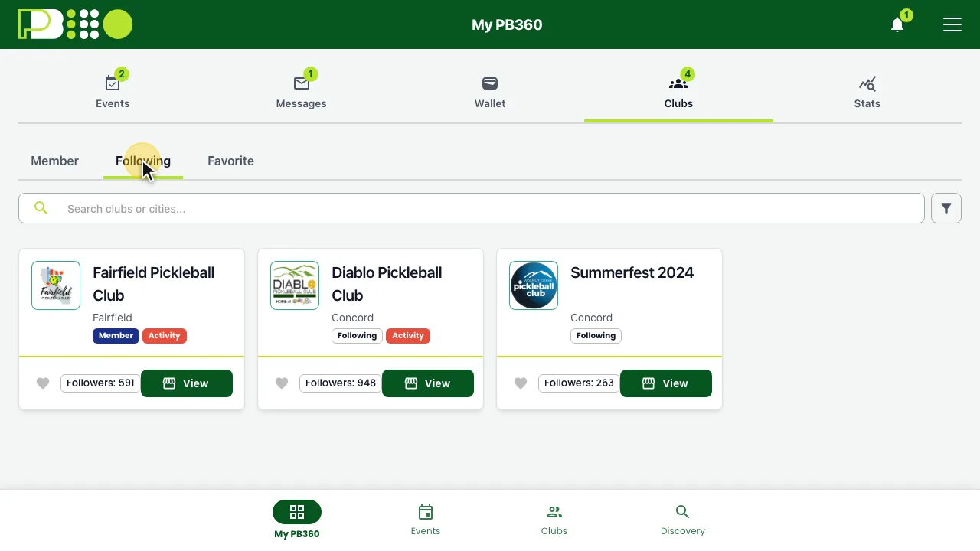Click Activity tag on Fairfield card

(165, 335)
